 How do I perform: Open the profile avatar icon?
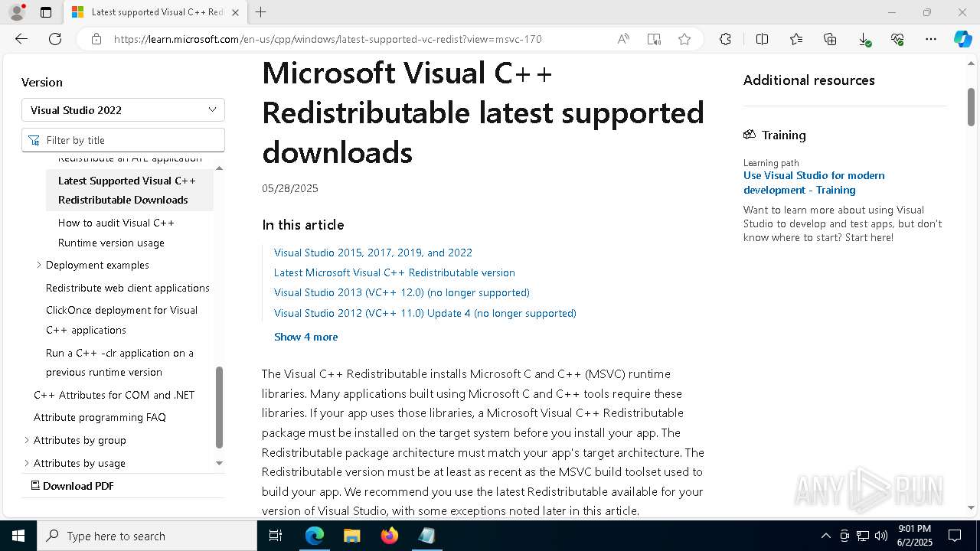[x=17, y=12]
